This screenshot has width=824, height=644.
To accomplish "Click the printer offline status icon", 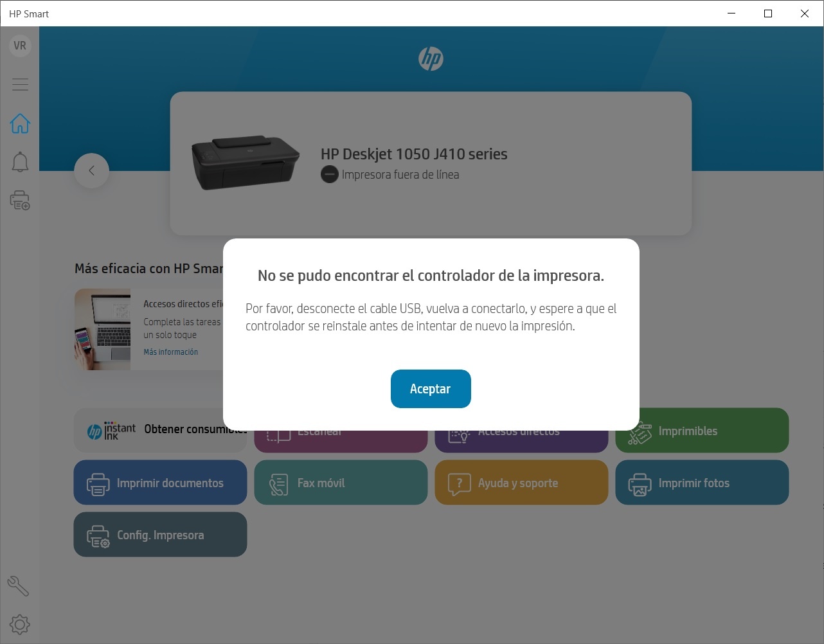I will click(329, 174).
